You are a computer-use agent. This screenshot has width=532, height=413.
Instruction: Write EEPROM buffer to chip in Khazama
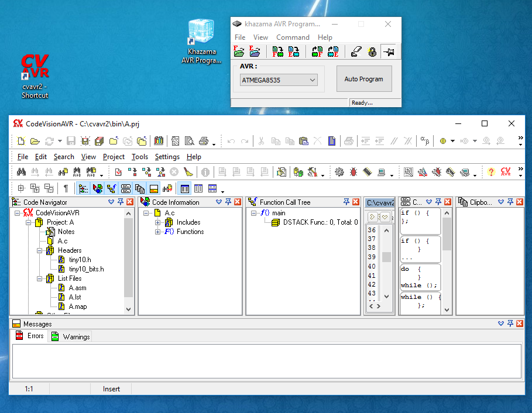293,51
